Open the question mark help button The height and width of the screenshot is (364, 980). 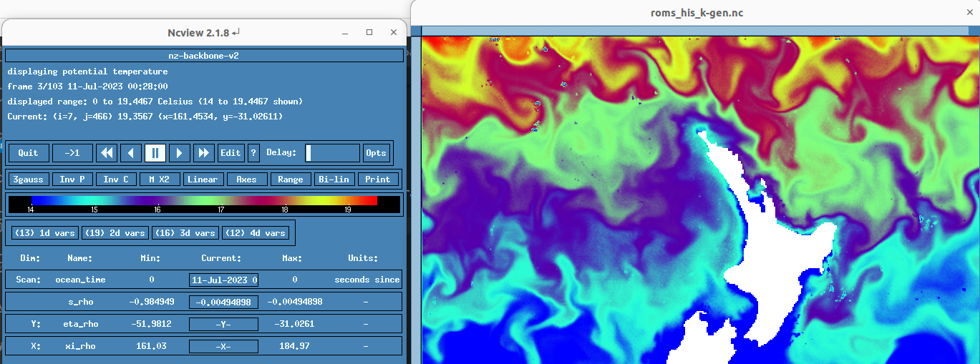[253, 153]
